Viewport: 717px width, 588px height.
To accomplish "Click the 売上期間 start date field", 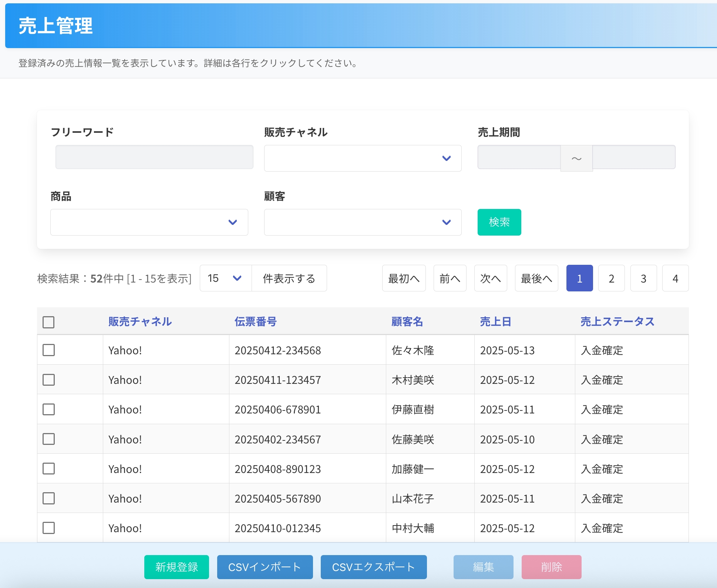I will coord(519,157).
